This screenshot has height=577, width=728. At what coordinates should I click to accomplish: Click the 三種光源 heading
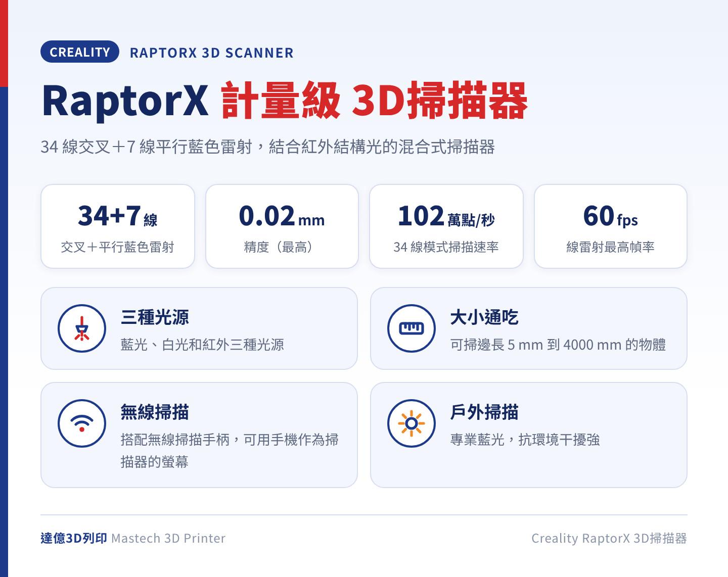coord(155,317)
